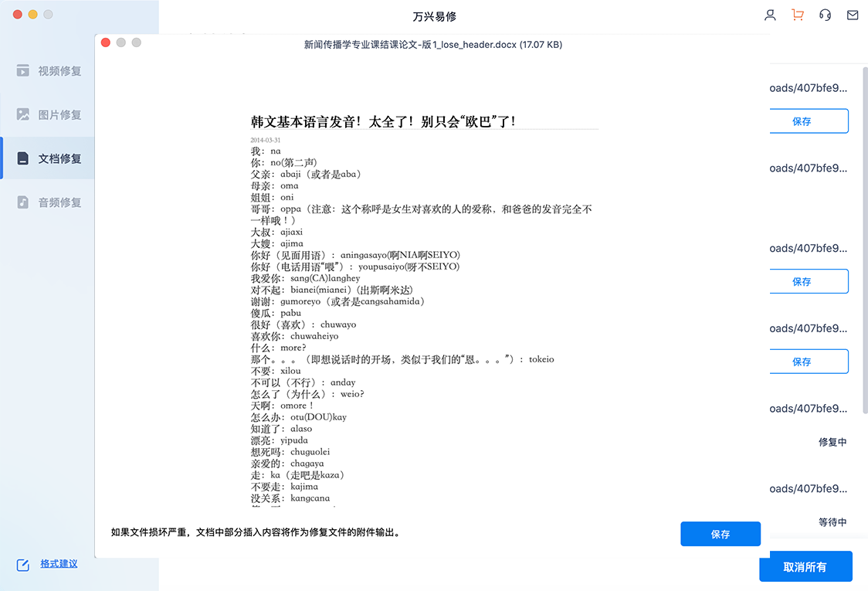868x591 pixels.
Task: Open the 格式建议 link
Action: click(58, 564)
